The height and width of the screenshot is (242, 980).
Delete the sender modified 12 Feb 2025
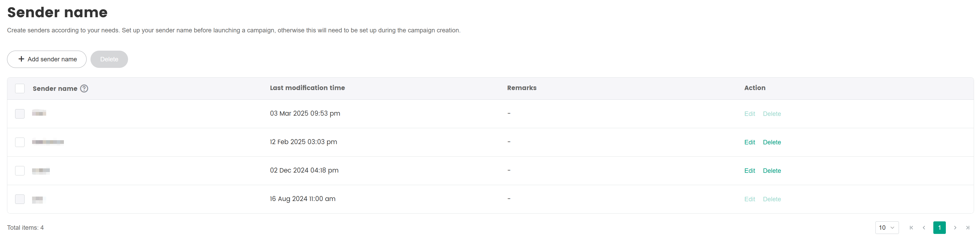(772, 142)
